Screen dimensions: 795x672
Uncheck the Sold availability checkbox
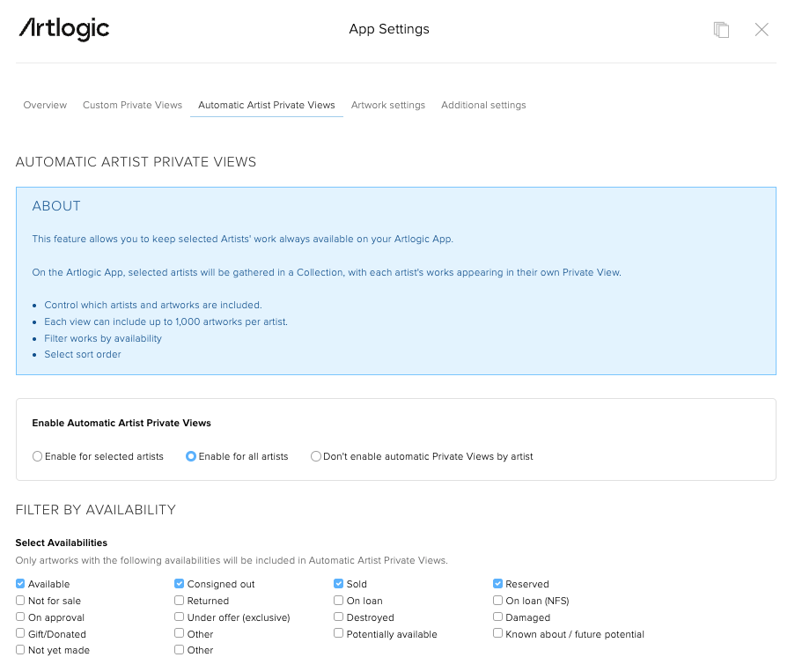point(339,584)
